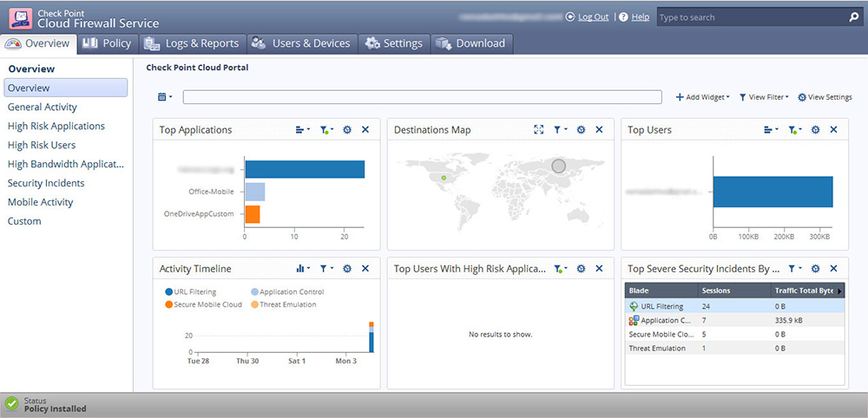Image resolution: width=868 pixels, height=418 pixels.
Task: Open filter menu in Top Applications widget
Action: click(x=326, y=130)
